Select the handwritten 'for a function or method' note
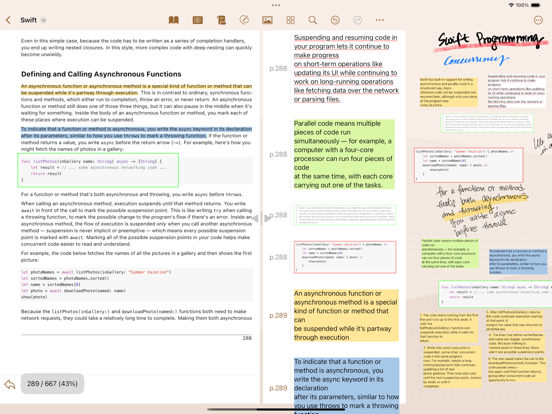This screenshot has height=414, width=552. click(x=482, y=210)
